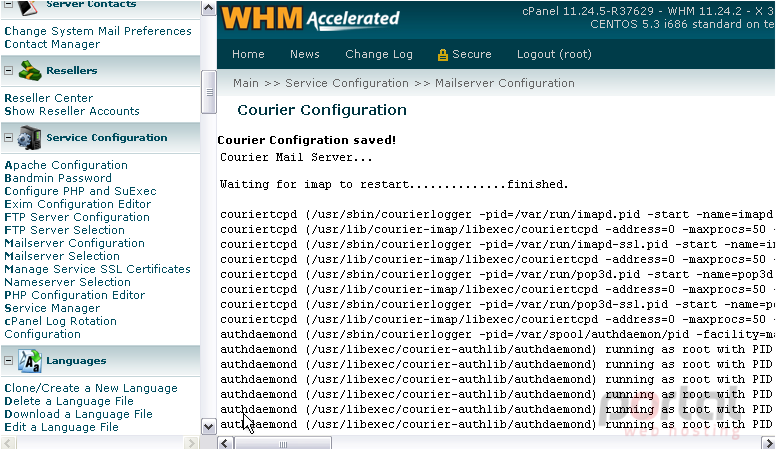
Task: Collapse the Resellers section
Action: pyautogui.click(x=8, y=71)
